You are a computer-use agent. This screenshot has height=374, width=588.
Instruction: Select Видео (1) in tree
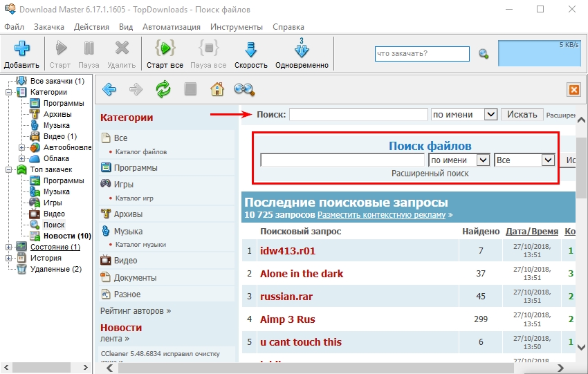pyautogui.click(x=60, y=136)
